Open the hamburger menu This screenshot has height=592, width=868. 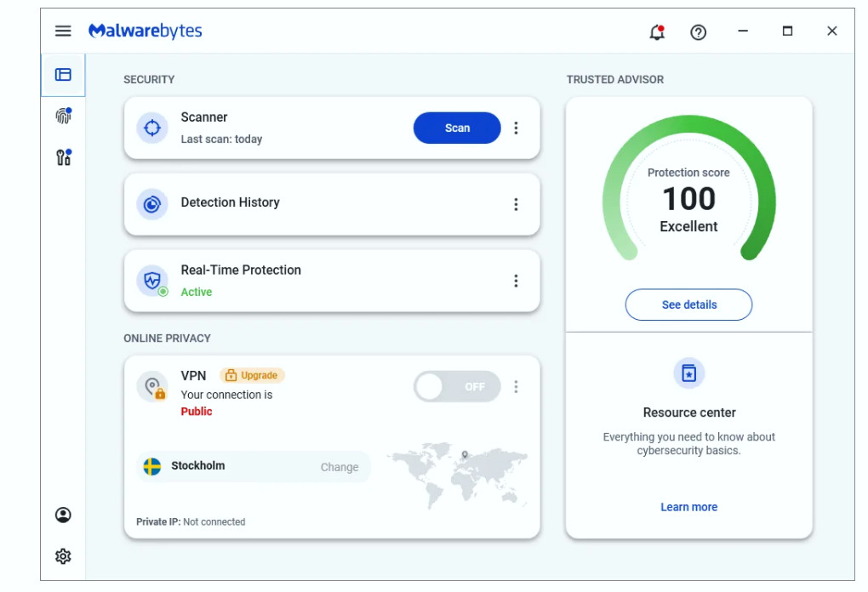[x=63, y=31]
